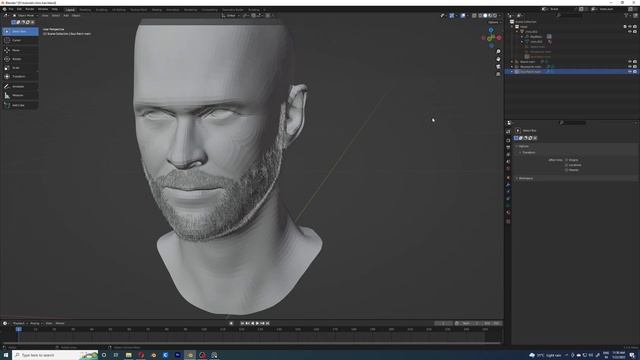The height and width of the screenshot is (360, 640).
Task: Open the World properties tab
Action: pyautogui.click(x=508, y=169)
